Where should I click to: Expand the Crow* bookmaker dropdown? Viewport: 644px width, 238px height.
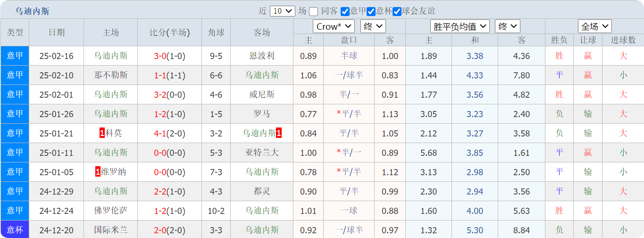[x=333, y=26]
